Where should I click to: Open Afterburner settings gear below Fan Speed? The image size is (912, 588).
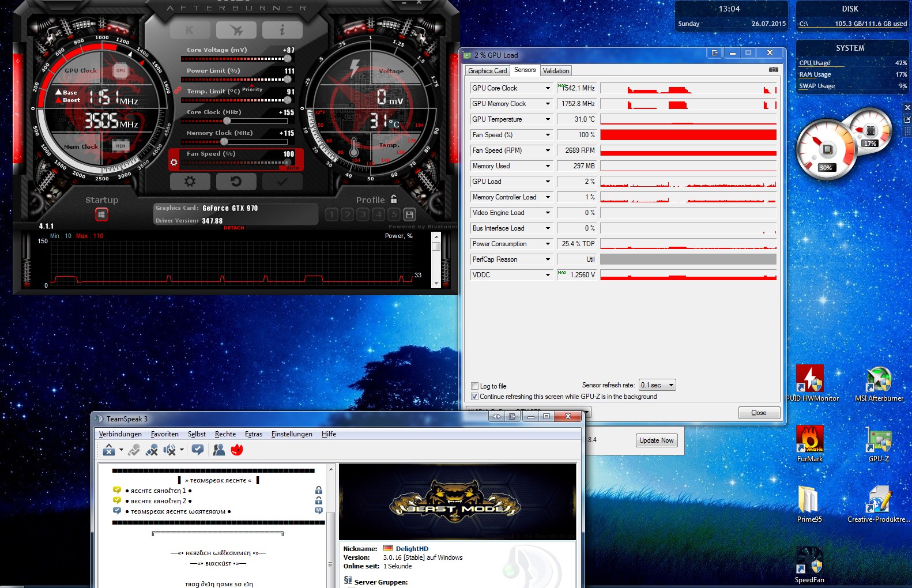tap(190, 181)
